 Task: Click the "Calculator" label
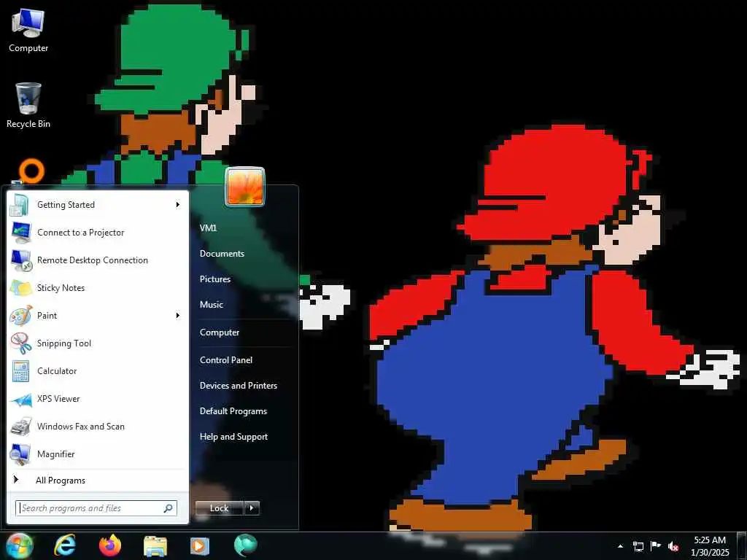(x=57, y=371)
